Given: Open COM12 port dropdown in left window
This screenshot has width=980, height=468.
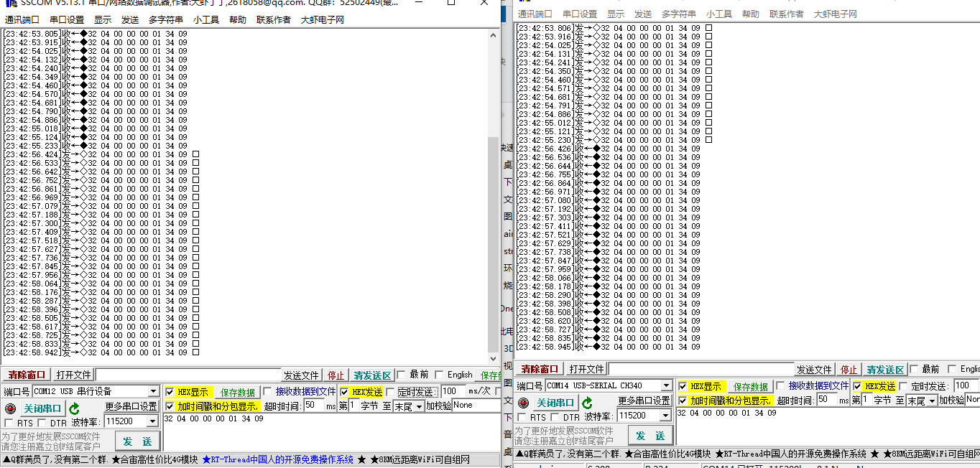Looking at the screenshot, I should [x=153, y=392].
